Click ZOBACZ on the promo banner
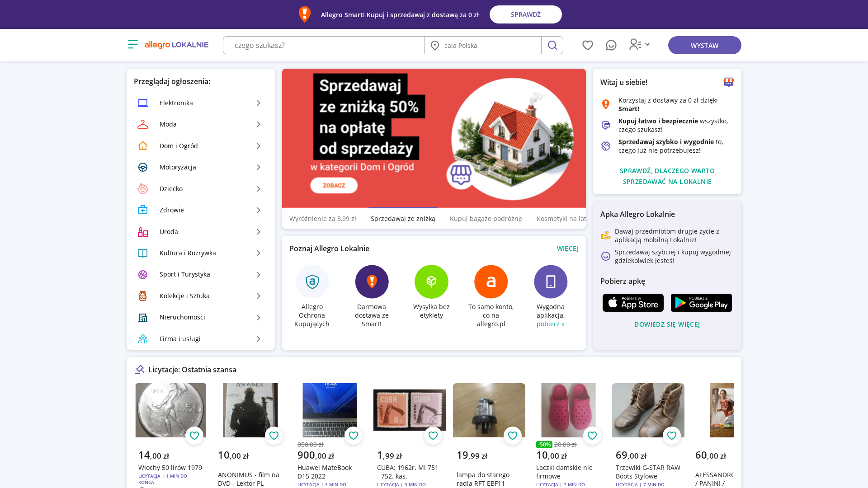The width and height of the screenshot is (868, 488). (x=334, y=185)
